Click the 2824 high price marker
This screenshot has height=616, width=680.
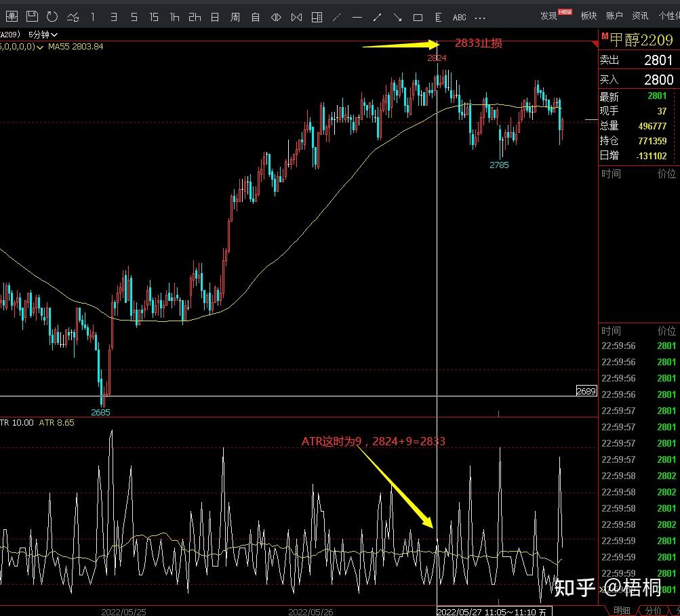tap(437, 58)
